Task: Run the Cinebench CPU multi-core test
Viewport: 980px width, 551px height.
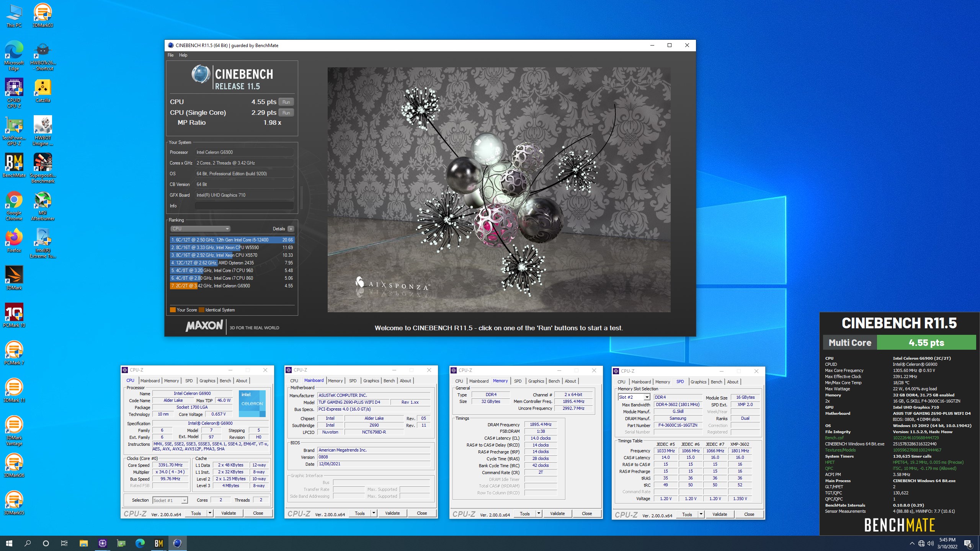Action: click(x=286, y=102)
